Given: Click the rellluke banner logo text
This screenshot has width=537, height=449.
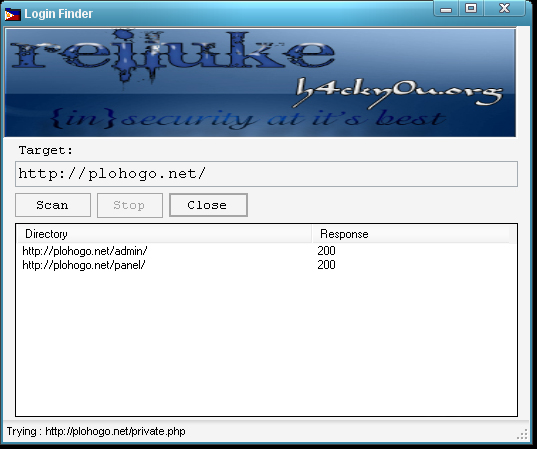Looking at the screenshot, I should point(173,55).
